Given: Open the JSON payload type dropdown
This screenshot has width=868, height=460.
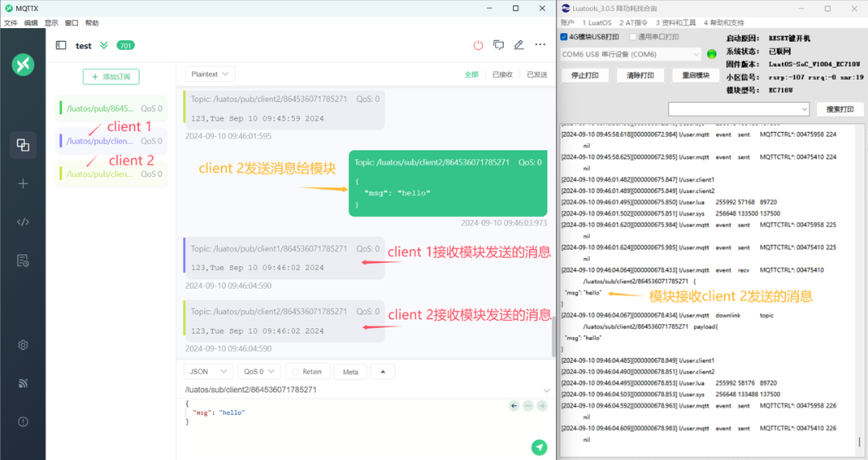Looking at the screenshot, I should [x=208, y=372].
